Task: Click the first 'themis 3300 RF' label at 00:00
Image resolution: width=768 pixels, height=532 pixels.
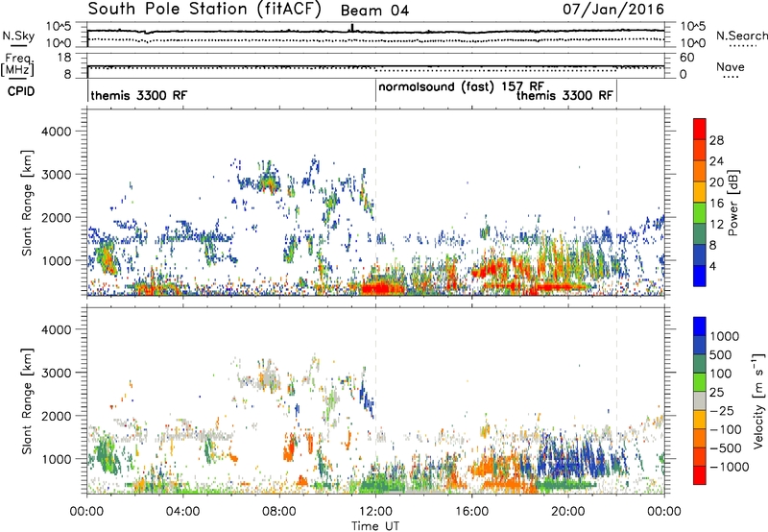Action: click(x=138, y=95)
